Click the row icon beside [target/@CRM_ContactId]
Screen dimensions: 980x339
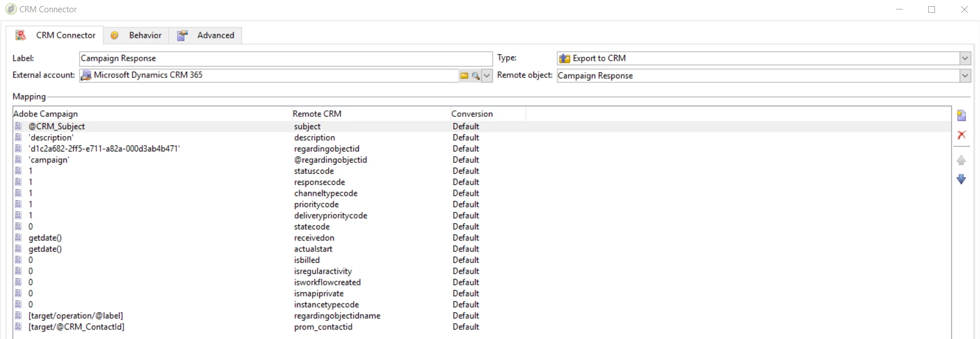[x=18, y=327]
